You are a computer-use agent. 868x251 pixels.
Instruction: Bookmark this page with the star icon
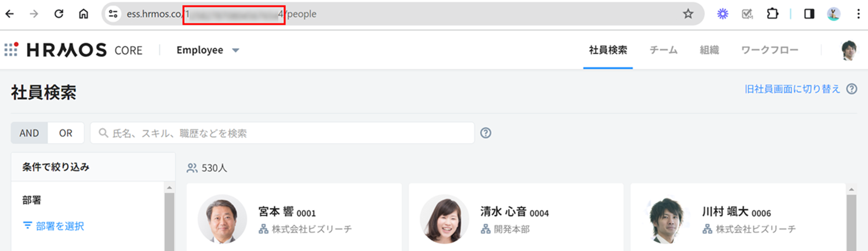tap(688, 14)
